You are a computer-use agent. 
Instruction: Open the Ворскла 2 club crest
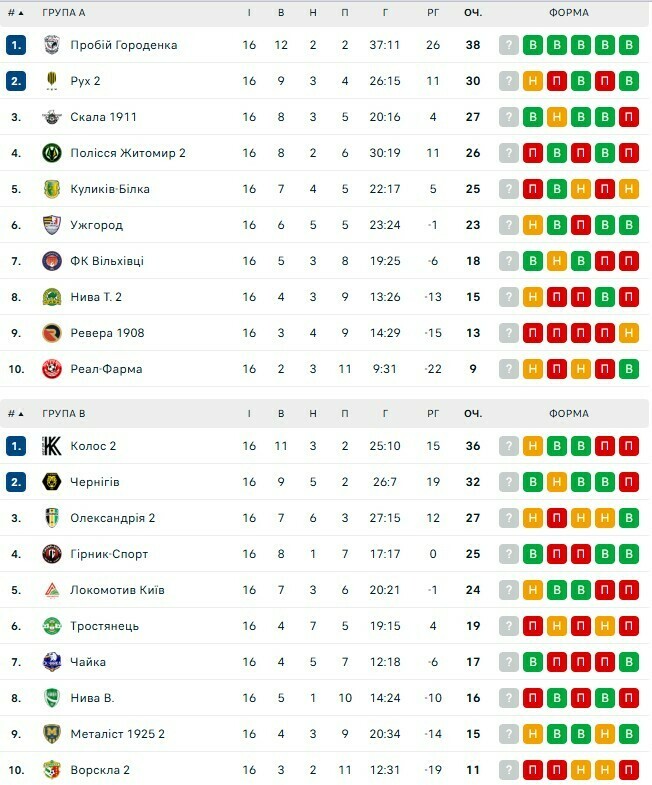click(x=52, y=770)
